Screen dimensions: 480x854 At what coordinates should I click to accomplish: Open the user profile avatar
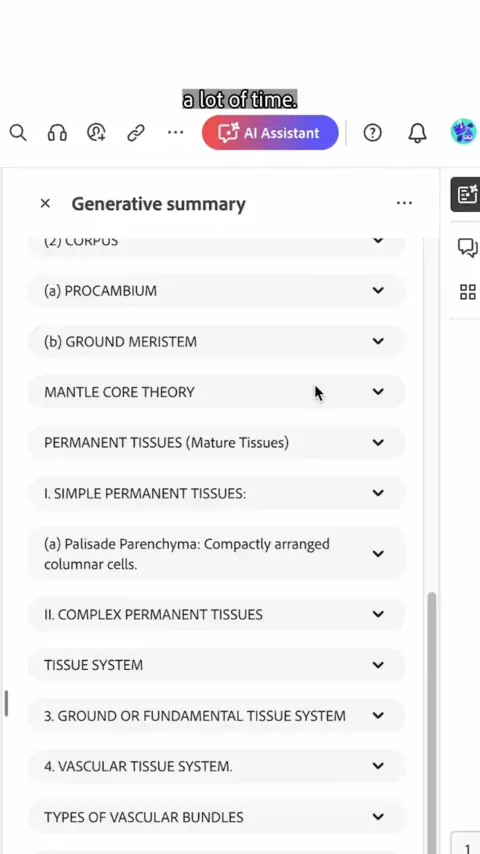[x=464, y=132]
